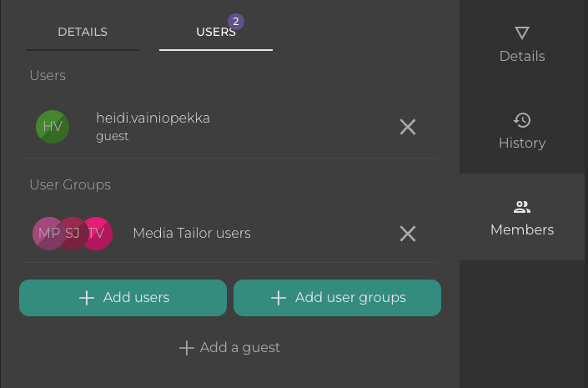Remove the Media Tailor users group
Viewport: 588px width, 388px height.
click(407, 234)
